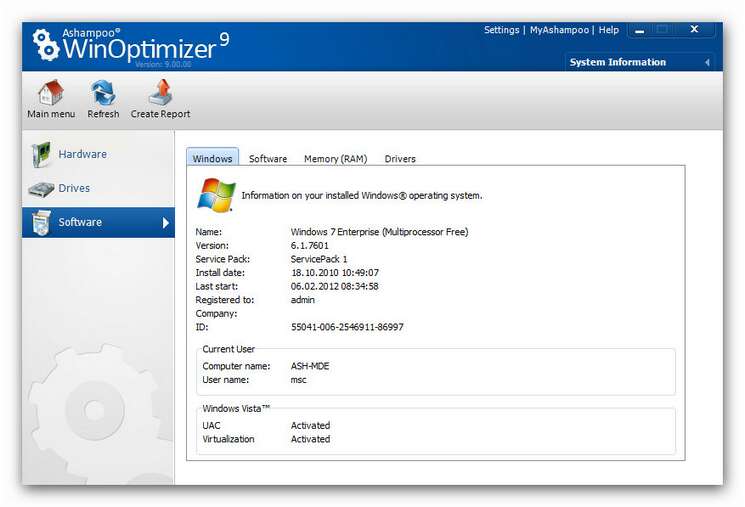This screenshot has width=745, height=507.
Task: Click the Computer name: label
Action: pyautogui.click(x=236, y=366)
